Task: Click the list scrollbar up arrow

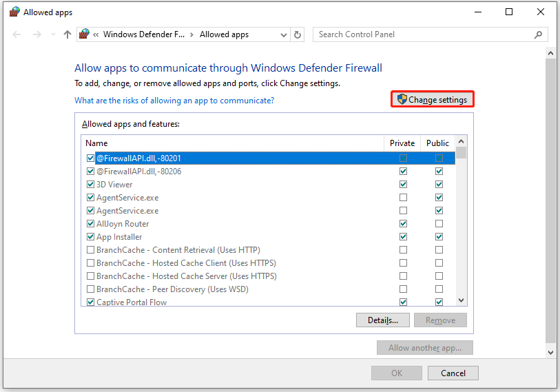Action: click(461, 141)
